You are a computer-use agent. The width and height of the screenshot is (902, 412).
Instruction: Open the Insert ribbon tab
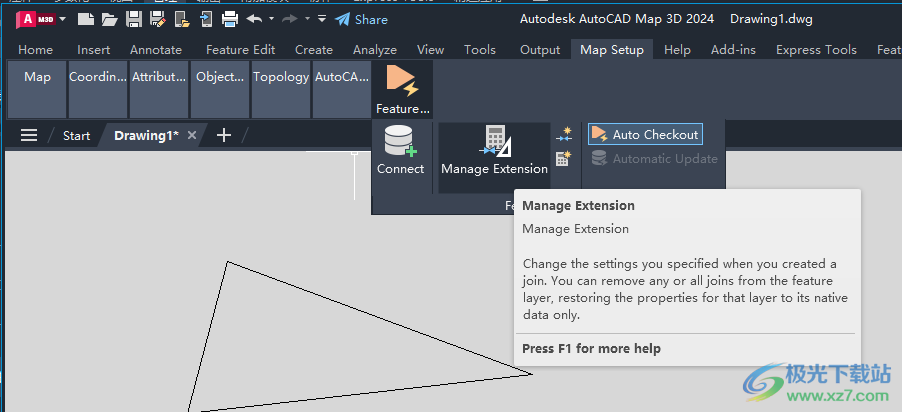click(94, 50)
